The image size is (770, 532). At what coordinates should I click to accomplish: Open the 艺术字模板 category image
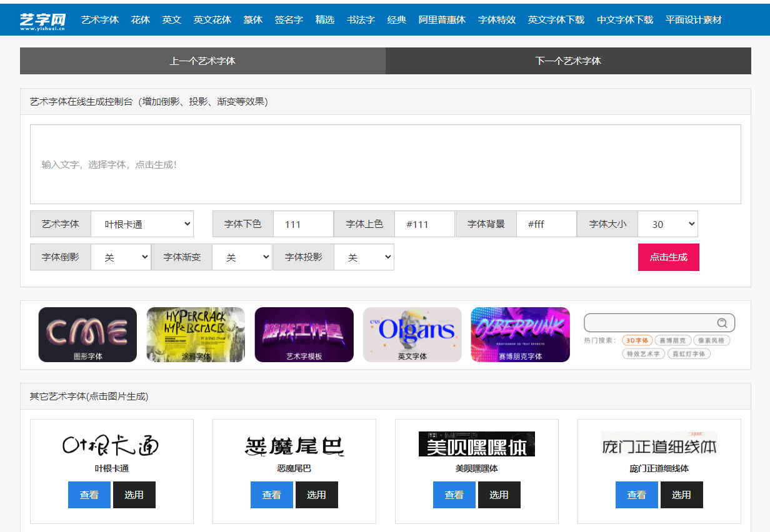coord(304,335)
